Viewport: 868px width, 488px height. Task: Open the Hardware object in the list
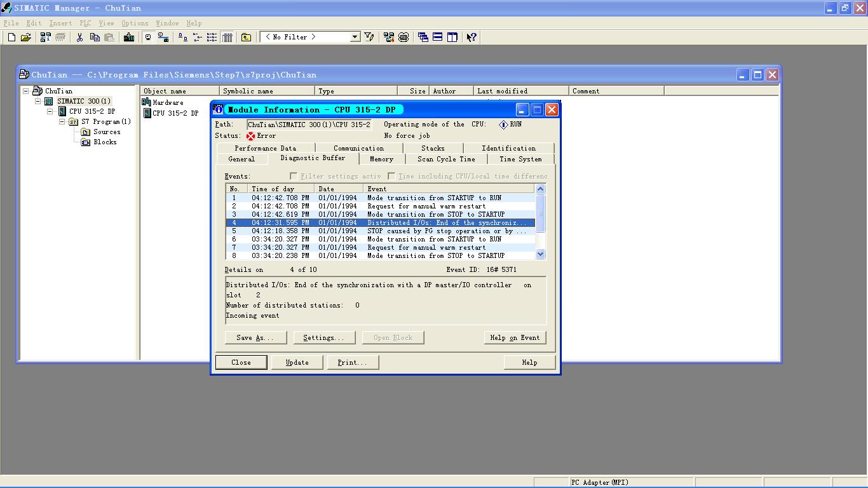click(167, 102)
